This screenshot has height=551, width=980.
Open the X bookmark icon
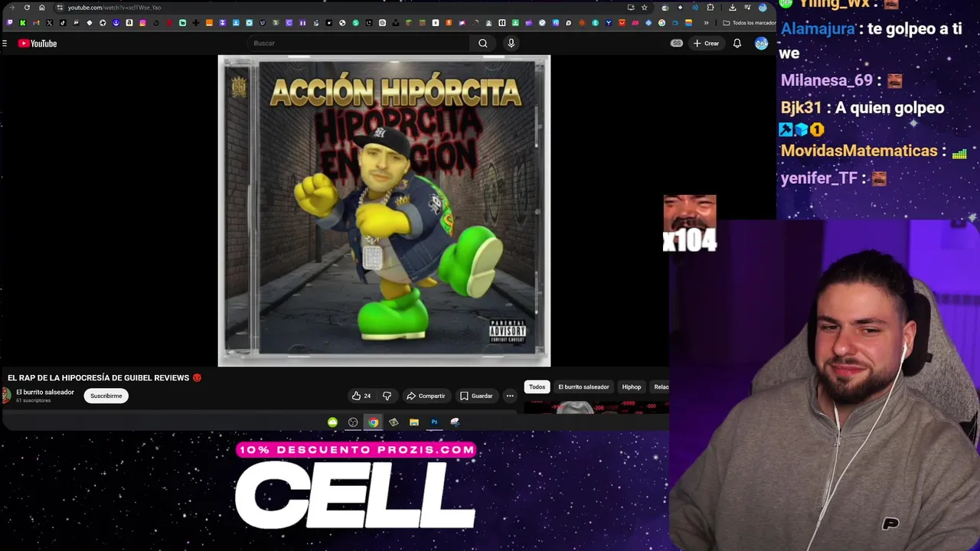click(x=50, y=23)
